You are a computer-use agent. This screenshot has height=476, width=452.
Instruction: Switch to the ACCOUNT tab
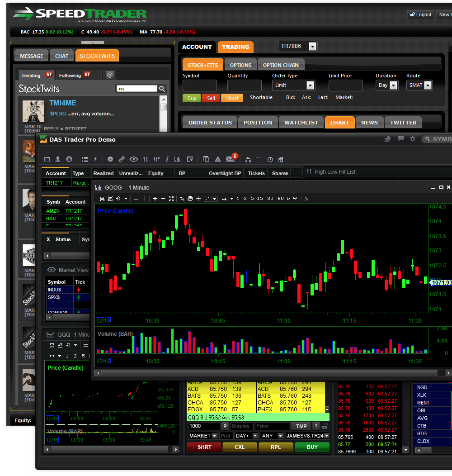coord(197,47)
